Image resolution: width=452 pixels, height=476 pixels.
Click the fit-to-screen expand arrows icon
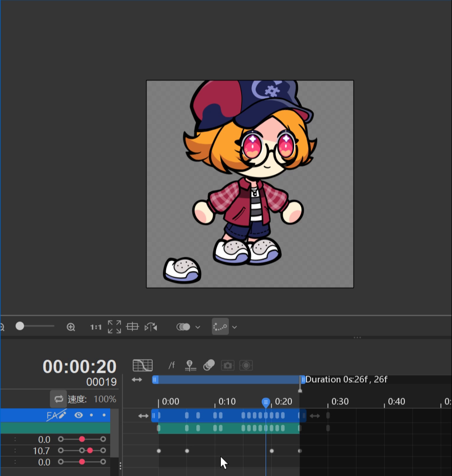coord(114,327)
